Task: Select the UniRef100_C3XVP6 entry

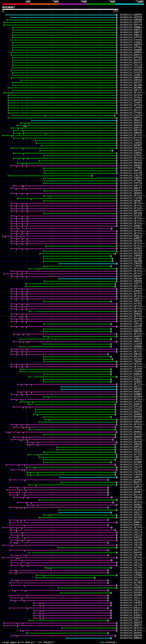Action: click(131, 198)
